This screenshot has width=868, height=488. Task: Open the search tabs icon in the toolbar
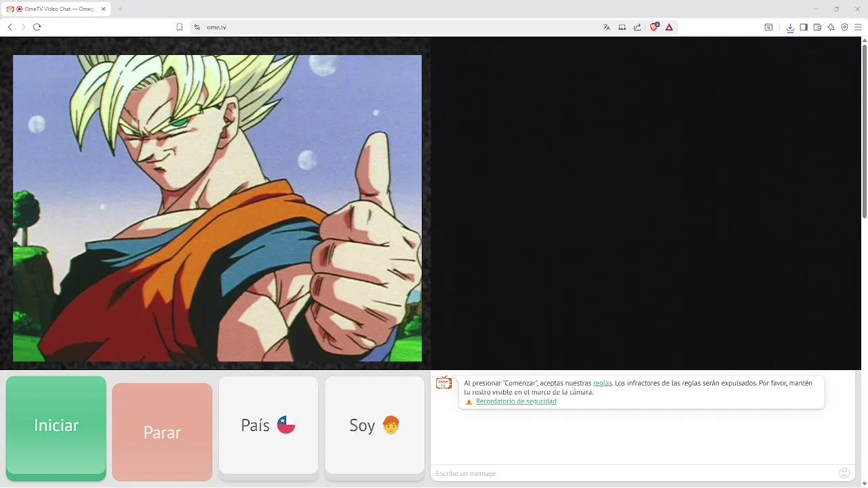tap(768, 27)
